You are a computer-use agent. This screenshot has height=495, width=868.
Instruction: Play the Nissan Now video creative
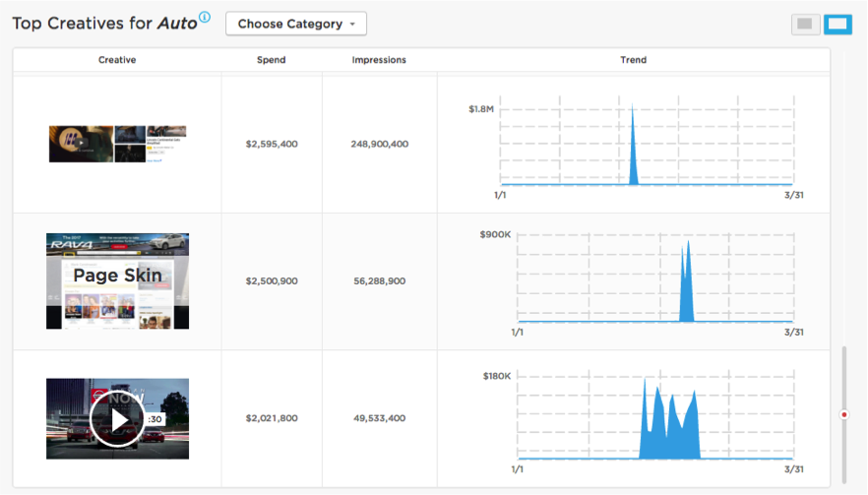(x=117, y=419)
